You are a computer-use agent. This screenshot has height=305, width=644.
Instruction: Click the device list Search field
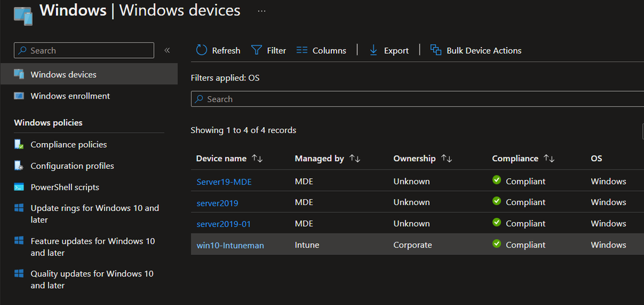coord(419,99)
